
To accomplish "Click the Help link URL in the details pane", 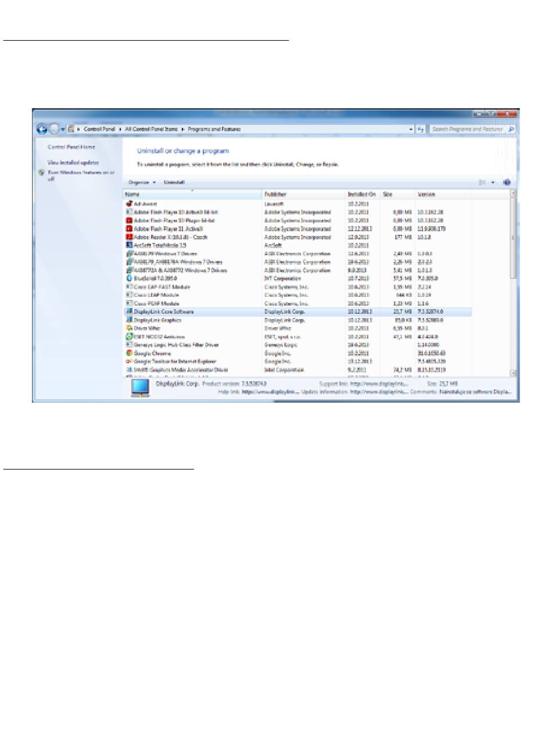I will click(x=270, y=392).
